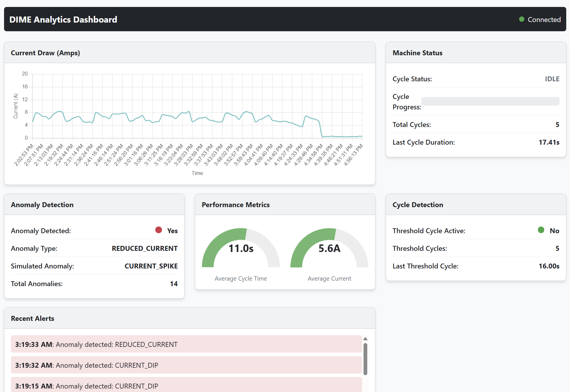570x392 pixels.
Task: Click the Recent Alerts scrollbar thumb
Action: pyautogui.click(x=365, y=359)
